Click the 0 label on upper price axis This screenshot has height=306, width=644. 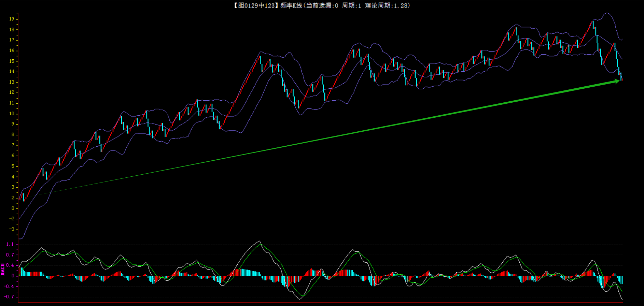click(13, 208)
